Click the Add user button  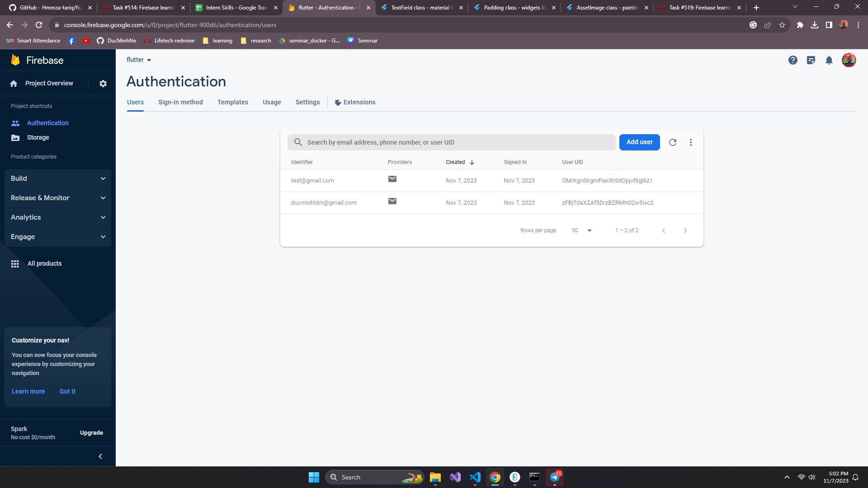(x=639, y=142)
